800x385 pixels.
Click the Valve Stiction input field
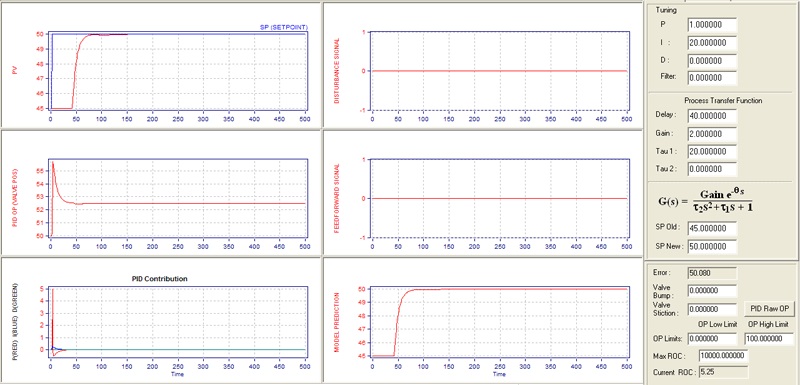pyautogui.click(x=712, y=309)
